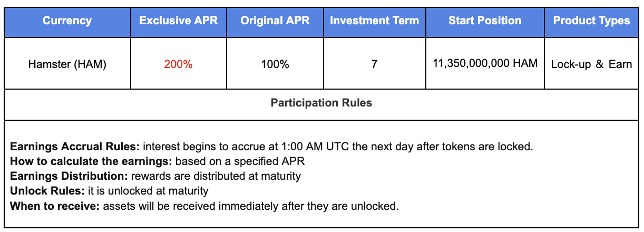Image resolution: width=644 pixels, height=232 pixels.
Task: Click the Start Position column header
Action: 485,21
